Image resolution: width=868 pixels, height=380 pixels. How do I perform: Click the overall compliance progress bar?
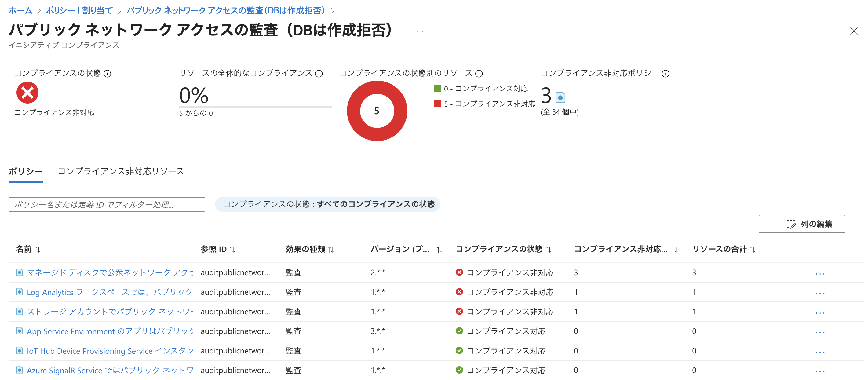tap(255, 107)
